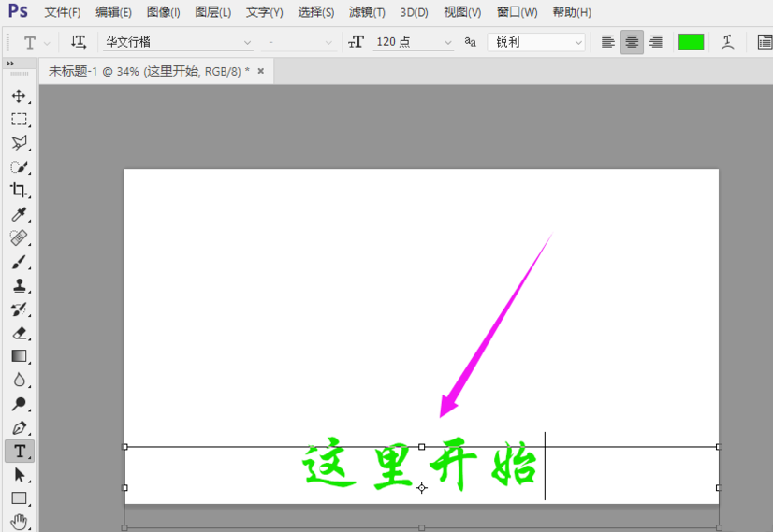
Task: Toggle Character and Paragraph panels
Action: [765, 42]
